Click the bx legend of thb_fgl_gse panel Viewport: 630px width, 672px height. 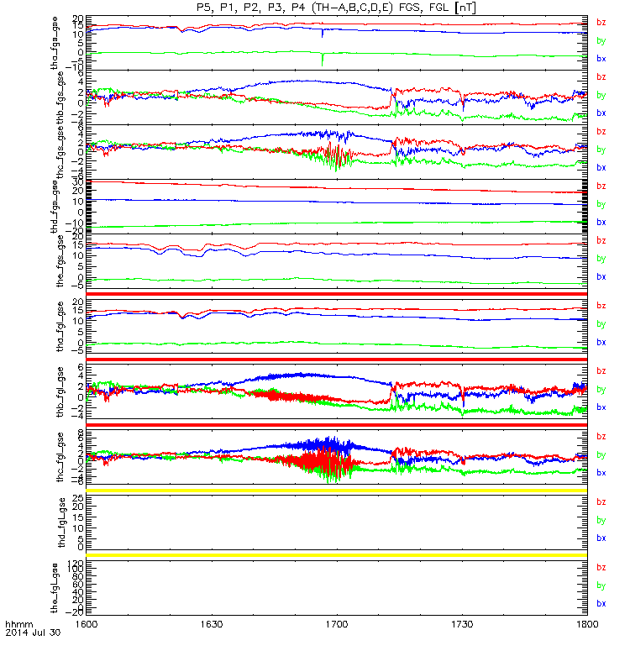point(601,407)
